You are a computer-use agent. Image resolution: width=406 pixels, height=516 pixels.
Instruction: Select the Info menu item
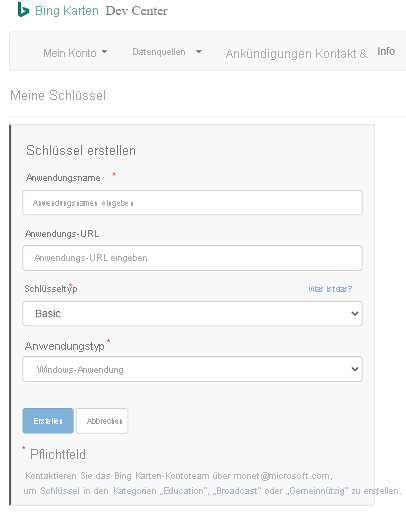click(x=386, y=51)
